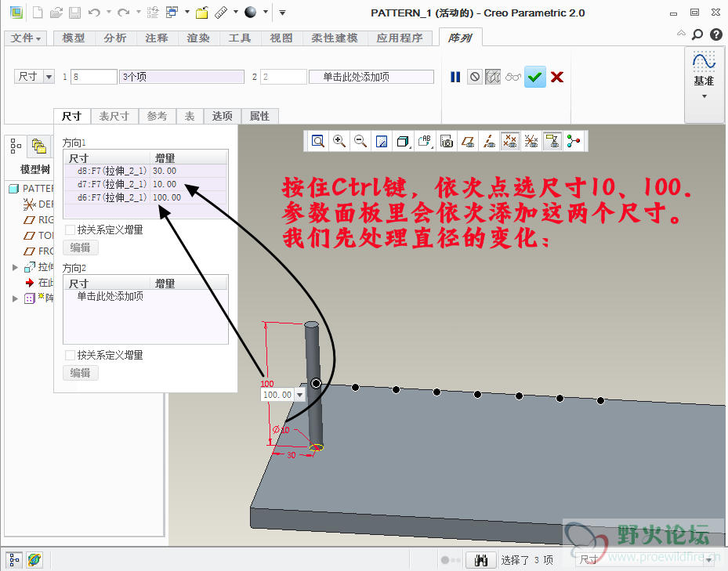
Task: Open the 视图 ribbon tab
Action: 281,38
